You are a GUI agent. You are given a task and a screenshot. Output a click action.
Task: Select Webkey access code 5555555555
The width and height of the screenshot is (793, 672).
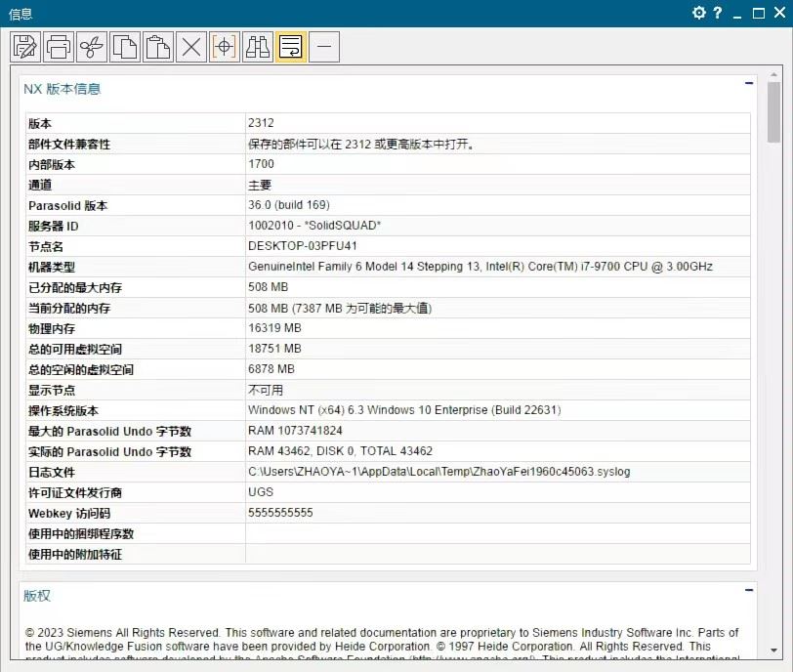click(x=280, y=513)
